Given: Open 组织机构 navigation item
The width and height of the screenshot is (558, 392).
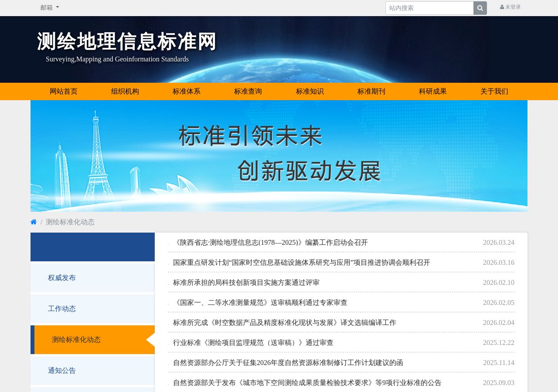Looking at the screenshot, I should (125, 91).
